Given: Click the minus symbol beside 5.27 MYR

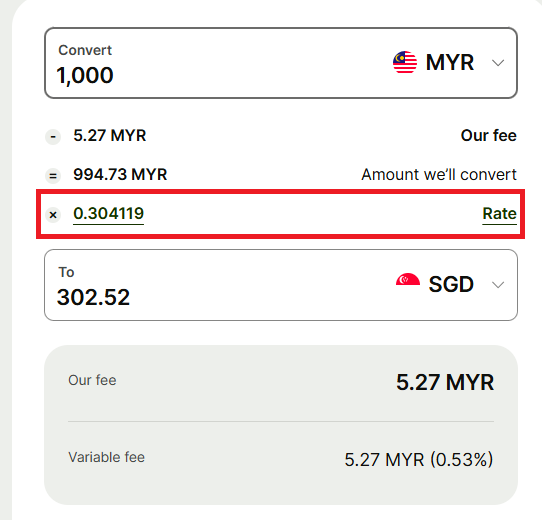Looking at the screenshot, I should [53, 137].
